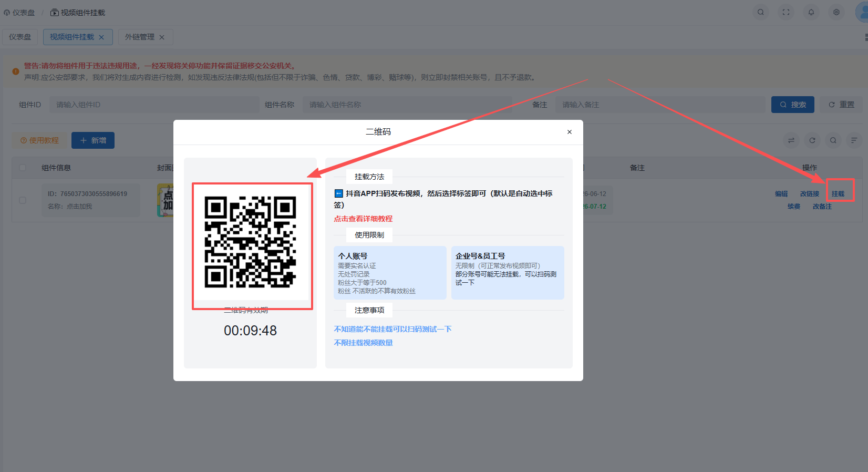This screenshot has width=868, height=472.
Task: Toggle the table search magnifier icon
Action: pyautogui.click(x=833, y=140)
